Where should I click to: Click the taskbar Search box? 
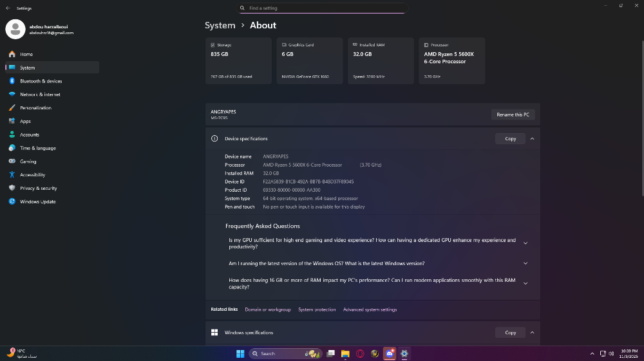tap(286, 354)
